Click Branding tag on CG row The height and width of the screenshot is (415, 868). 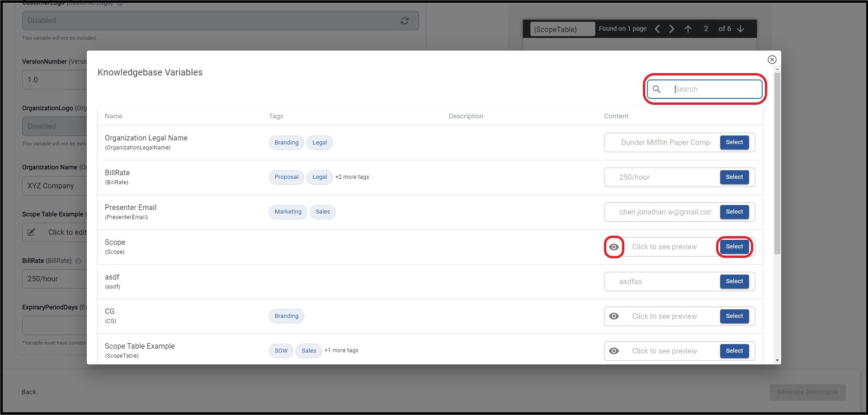[287, 316]
